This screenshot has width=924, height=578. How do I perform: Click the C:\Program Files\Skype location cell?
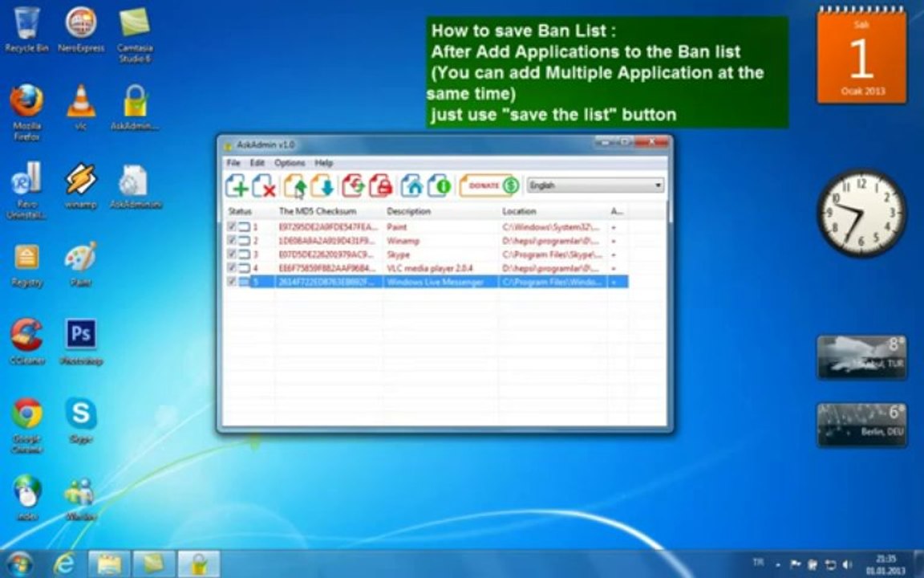pos(552,254)
